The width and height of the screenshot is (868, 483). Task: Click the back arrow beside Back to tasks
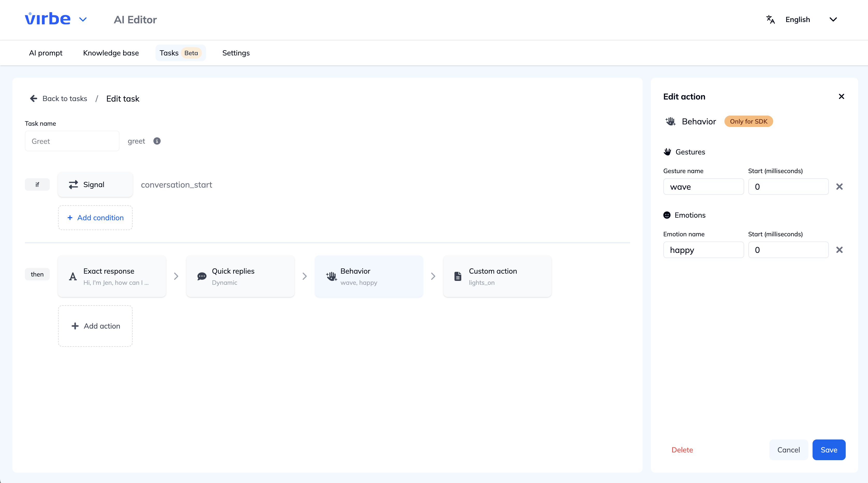33,98
